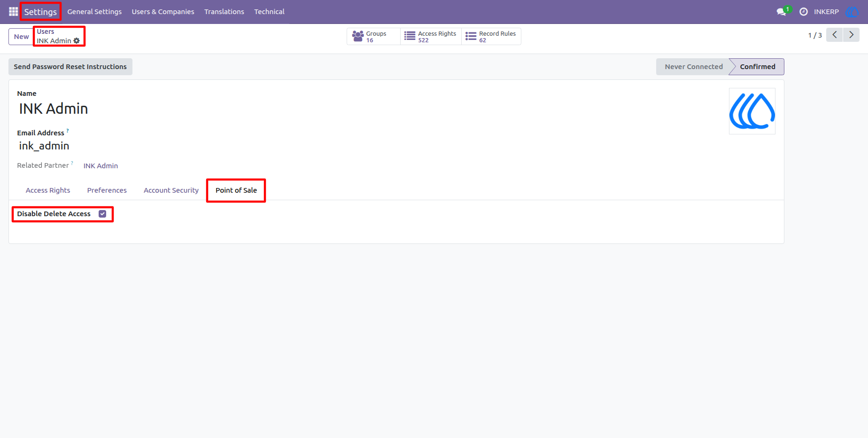Screen dimensions: 868x438
Task: Edit the INK Admin name field
Action: coord(53,109)
